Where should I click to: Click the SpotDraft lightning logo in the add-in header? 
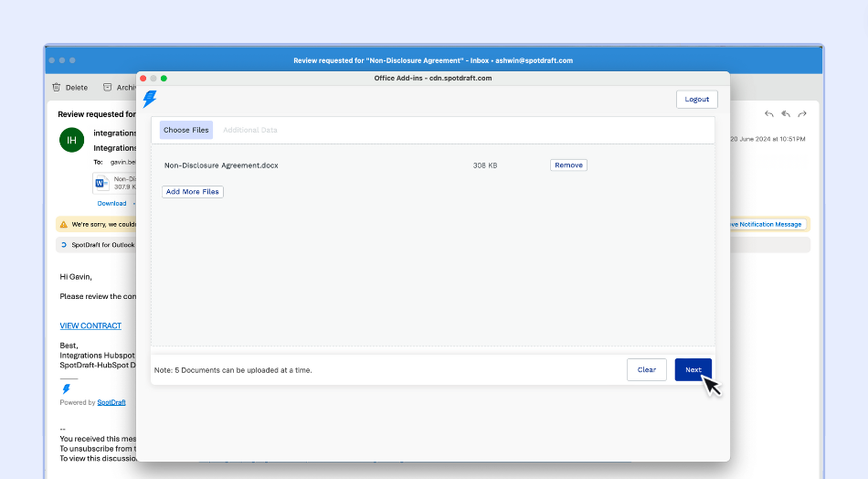pos(150,99)
